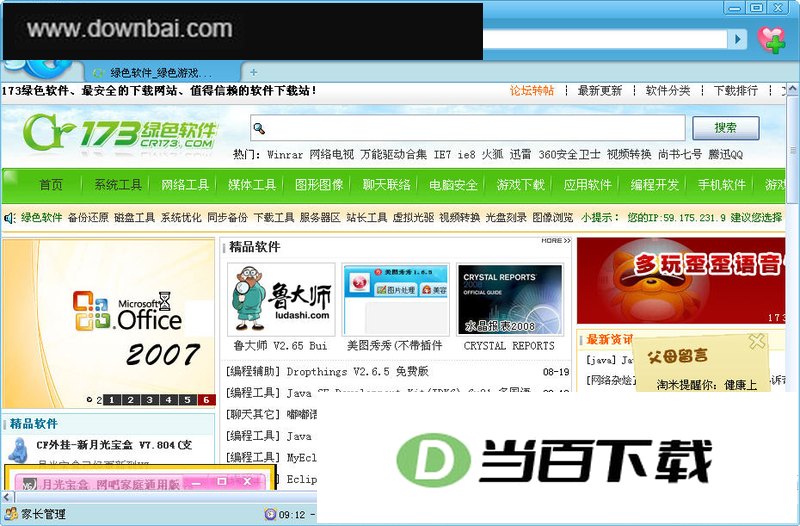Select slide number 6 in the carousel
Viewport: 800px width, 526px height.
click(206, 400)
